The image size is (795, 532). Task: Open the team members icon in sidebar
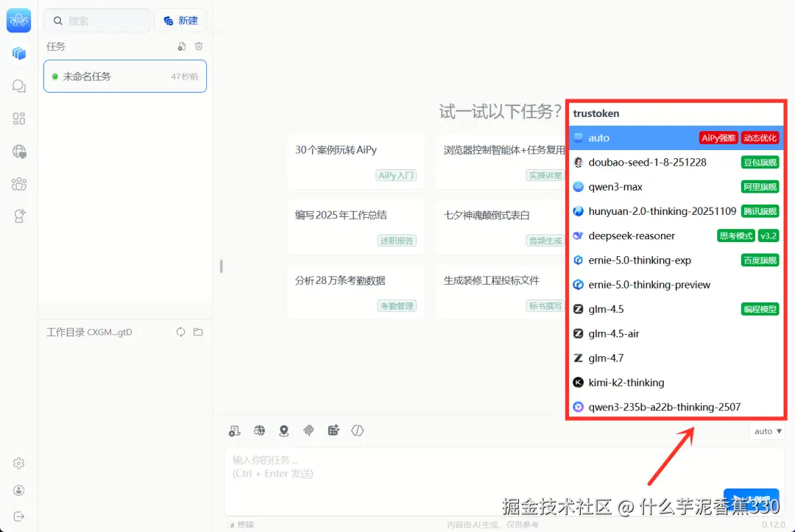tap(18, 184)
